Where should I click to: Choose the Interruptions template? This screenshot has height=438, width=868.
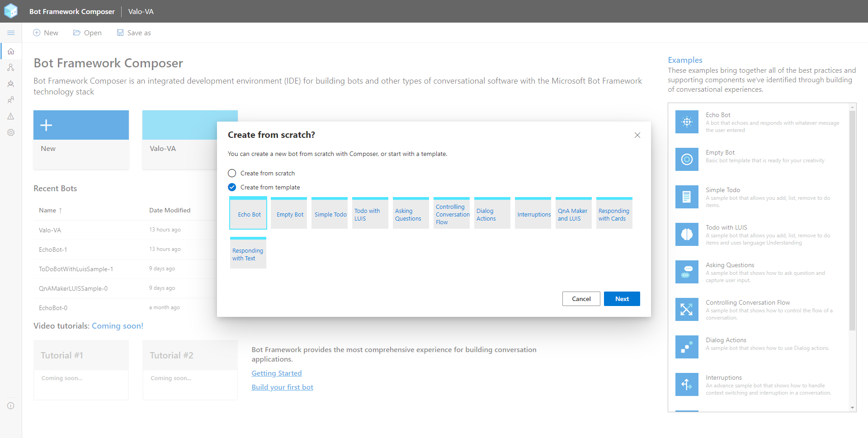pyautogui.click(x=533, y=213)
